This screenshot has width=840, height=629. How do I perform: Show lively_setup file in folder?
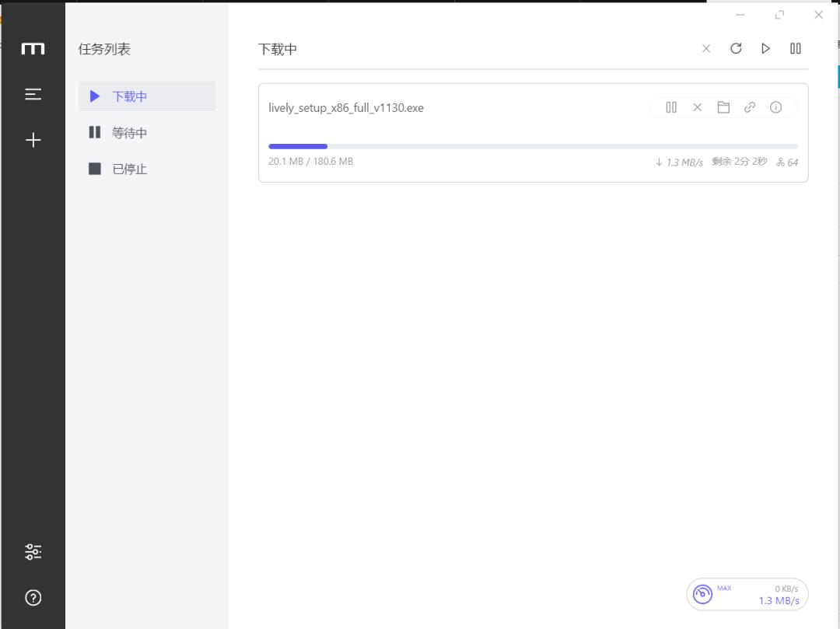[723, 107]
